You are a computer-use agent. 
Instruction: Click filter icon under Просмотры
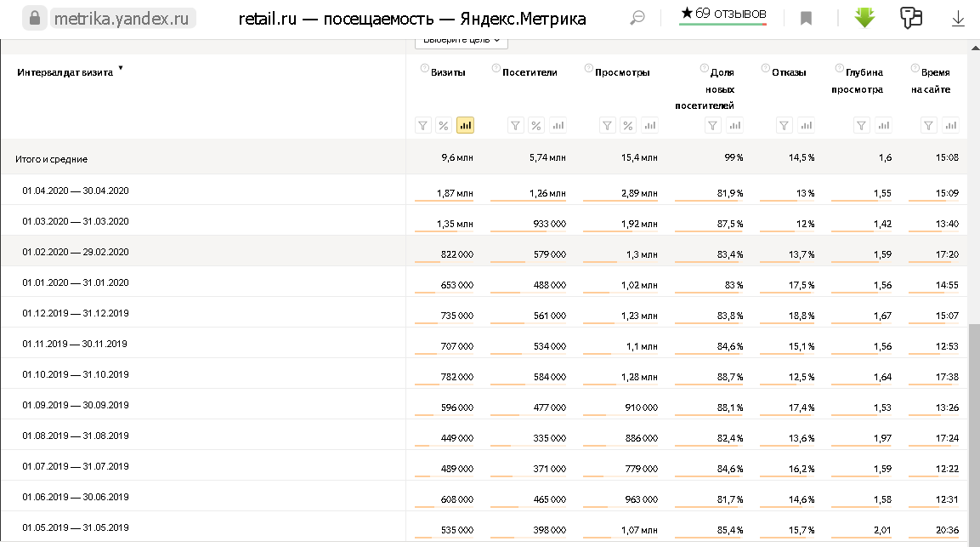(x=608, y=125)
